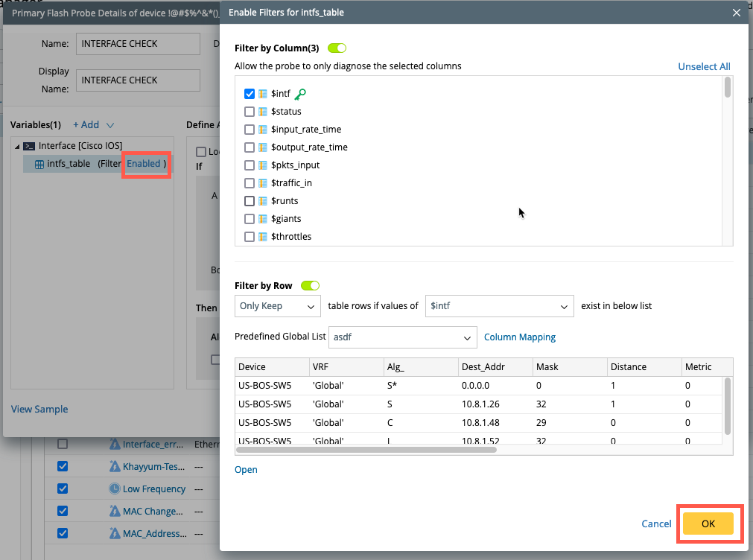Open the Predefined Global List asdf dropdown
753x560 pixels.
pyautogui.click(x=402, y=337)
